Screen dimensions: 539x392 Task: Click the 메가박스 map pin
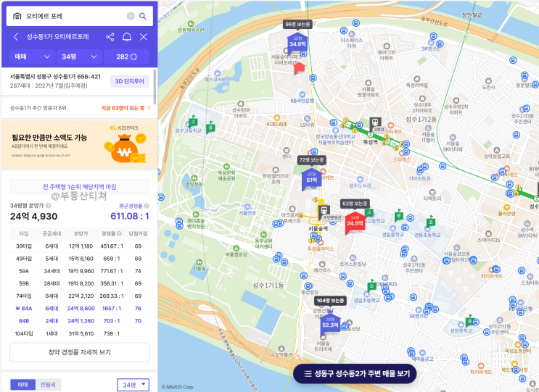tap(322, 264)
